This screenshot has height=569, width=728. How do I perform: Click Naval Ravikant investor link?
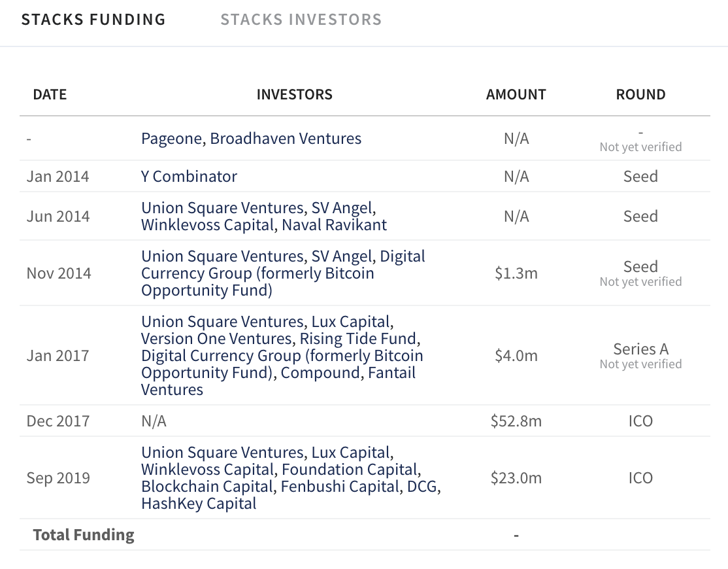(335, 225)
